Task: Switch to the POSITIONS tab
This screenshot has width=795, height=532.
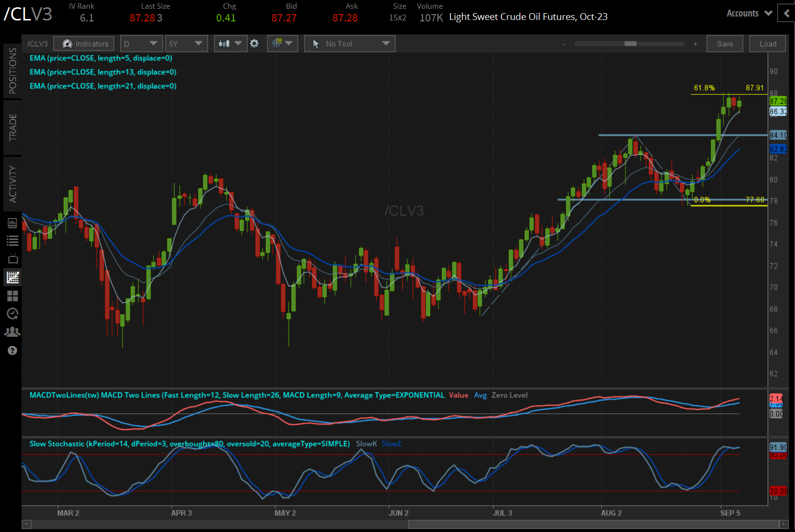Action: (13, 71)
